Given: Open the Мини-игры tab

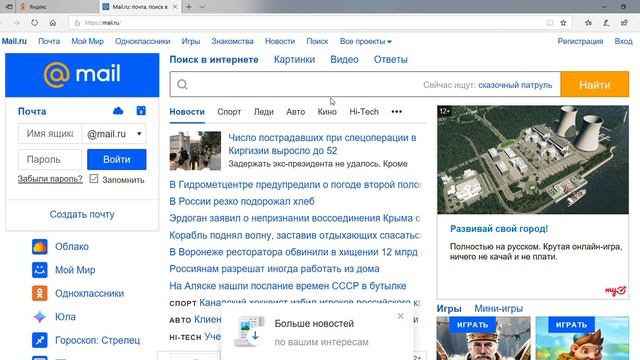Looking at the screenshot, I should [498, 309].
